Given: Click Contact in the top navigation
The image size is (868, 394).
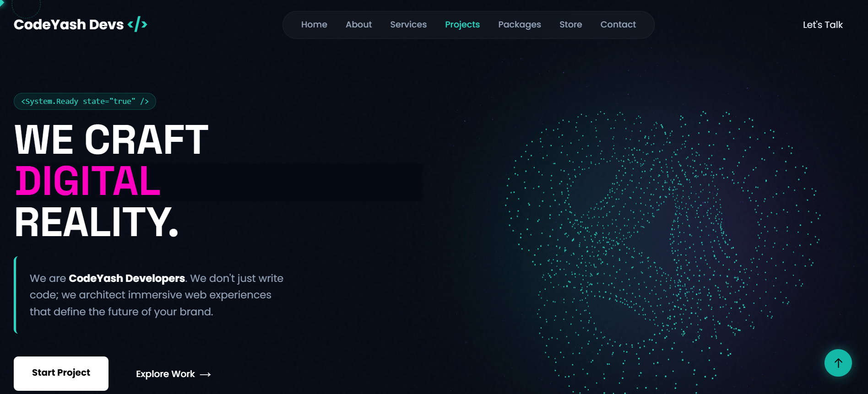Looking at the screenshot, I should click(x=618, y=25).
